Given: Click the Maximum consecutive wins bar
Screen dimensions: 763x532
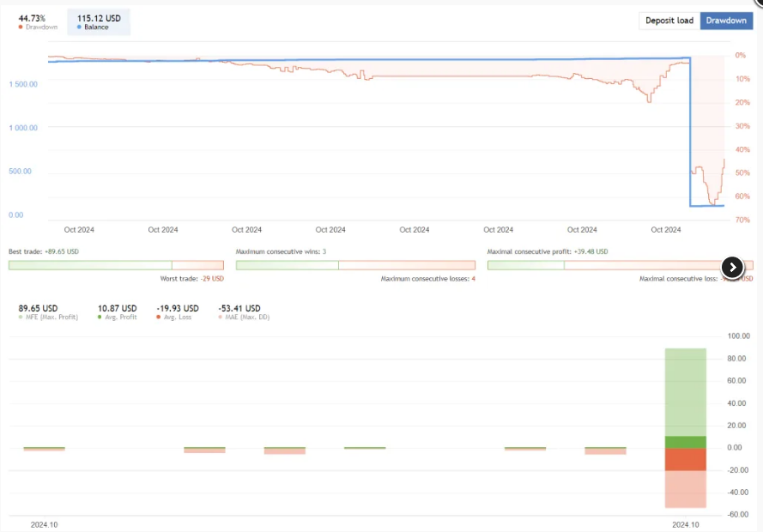Looking at the screenshot, I should [355, 265].
